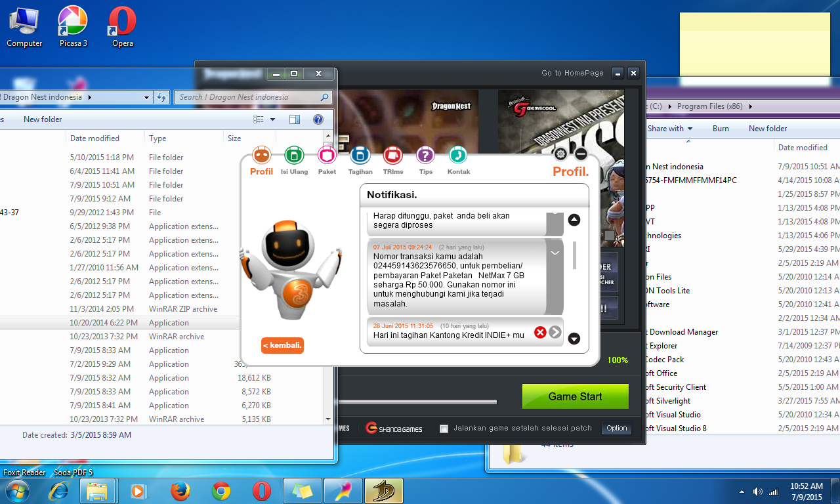Click the Search Dragon Nest indonesia field
The image size is (840, 504).
pos(253,97)
